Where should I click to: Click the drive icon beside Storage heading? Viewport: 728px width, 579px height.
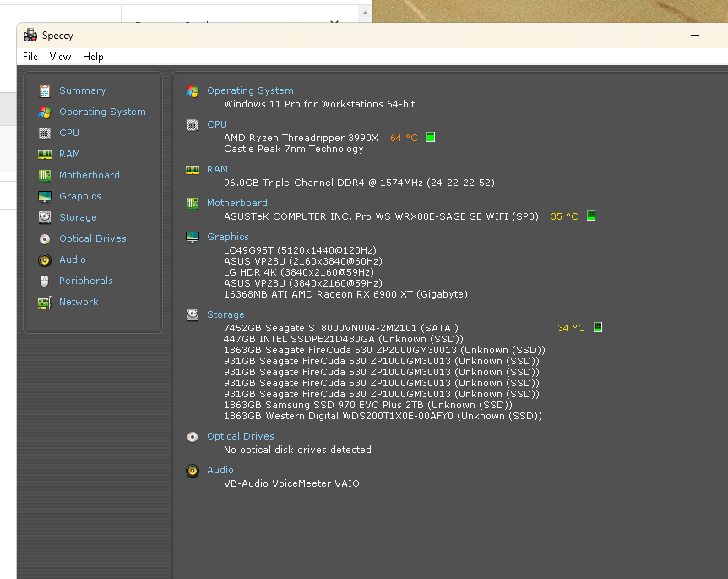193,314
